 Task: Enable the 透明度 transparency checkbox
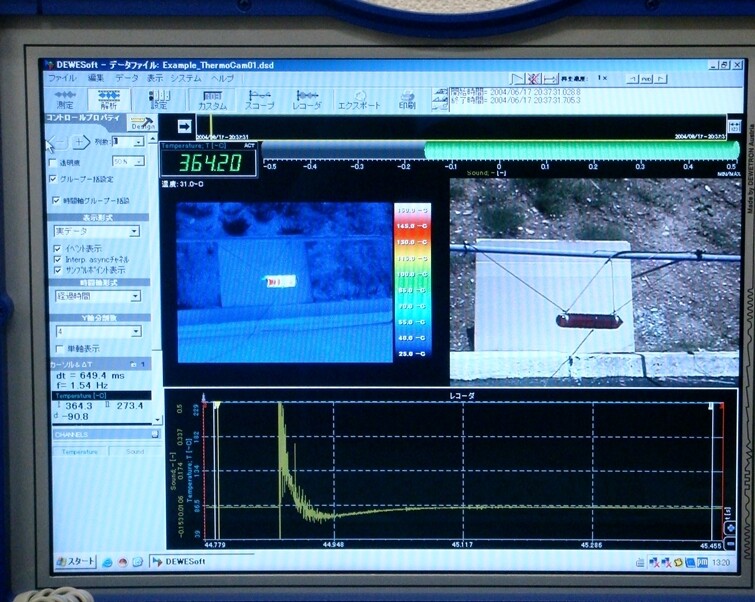coord(54,161)
